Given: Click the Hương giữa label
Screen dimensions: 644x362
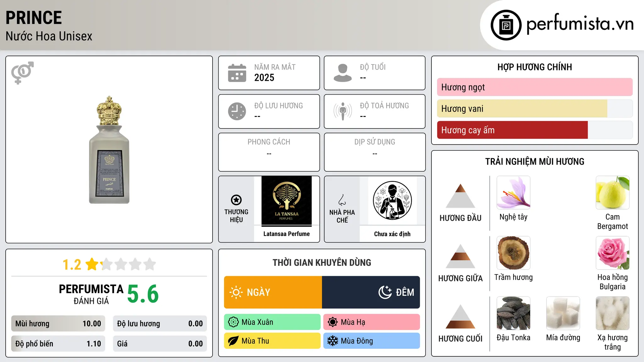Looking at the screenshot, I should tap(460, 278).
